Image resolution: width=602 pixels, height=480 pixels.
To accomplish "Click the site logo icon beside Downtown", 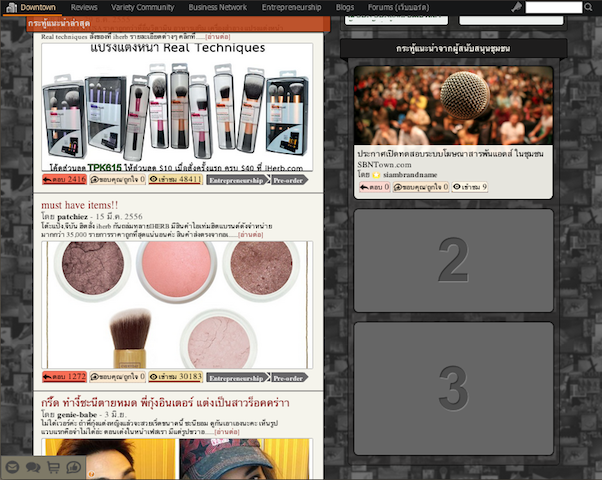I will [10, 8].
